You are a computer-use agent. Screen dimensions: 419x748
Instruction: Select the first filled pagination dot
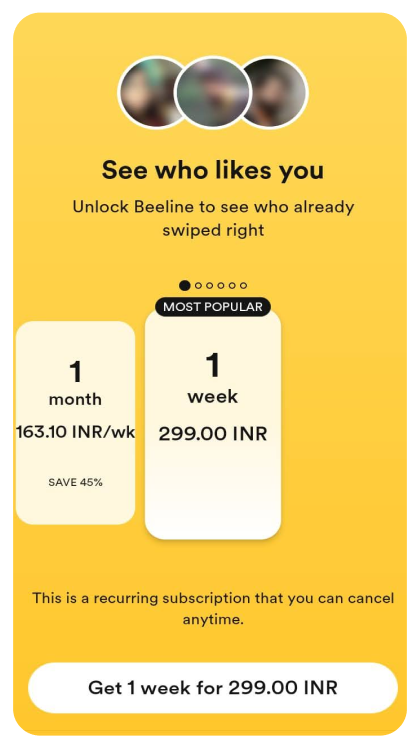click(x=185, y=285)
